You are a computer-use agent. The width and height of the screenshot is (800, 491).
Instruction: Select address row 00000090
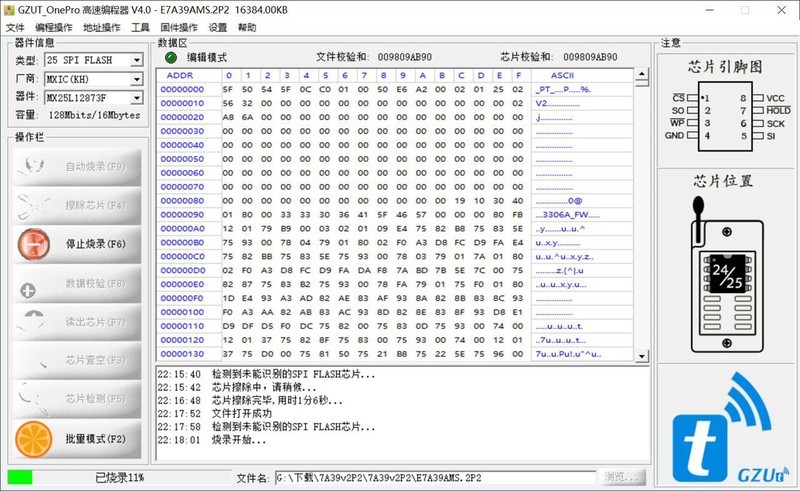tap(182, 215)
